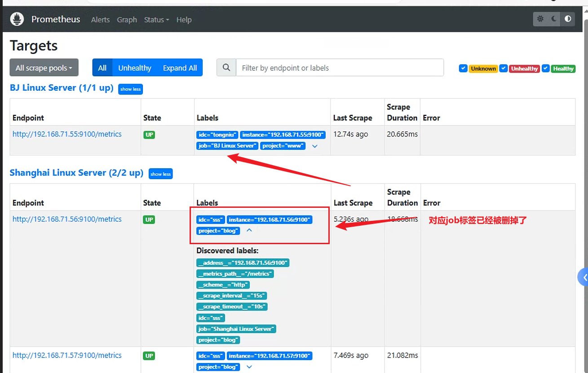Open the Status dropdown menu

point(156,20)
